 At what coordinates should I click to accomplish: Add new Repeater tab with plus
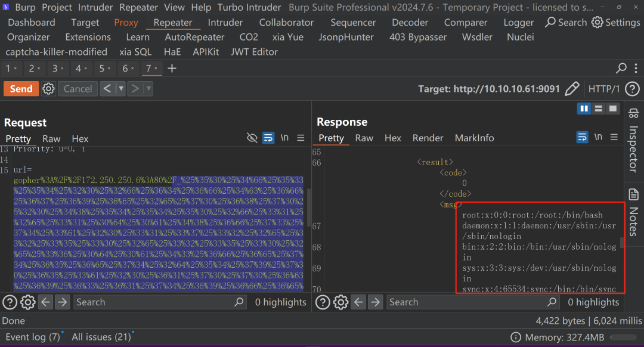[x=172, y=69]
